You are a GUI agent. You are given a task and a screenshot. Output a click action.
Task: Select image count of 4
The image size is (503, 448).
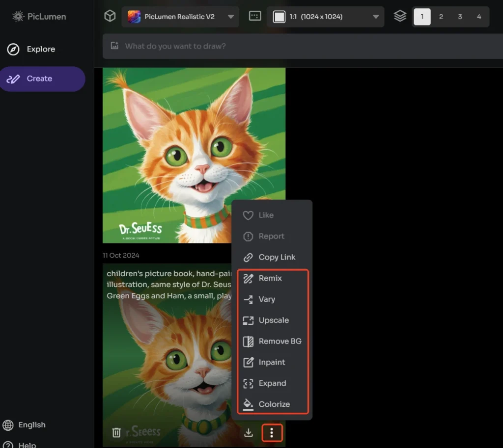click(479, 16)
